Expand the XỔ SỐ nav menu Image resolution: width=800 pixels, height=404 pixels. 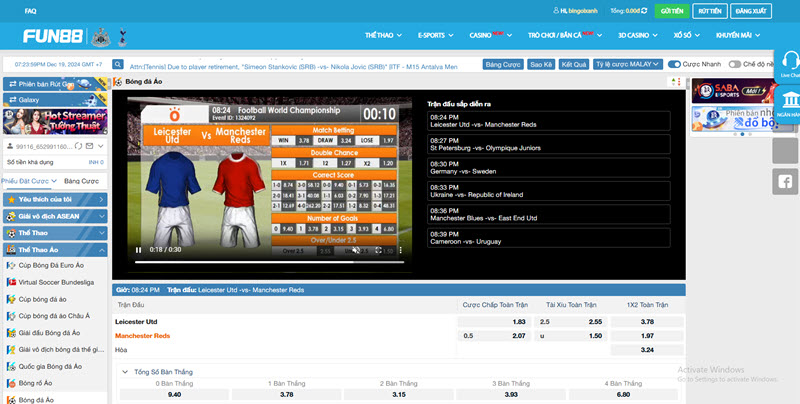tap(686, 35)
